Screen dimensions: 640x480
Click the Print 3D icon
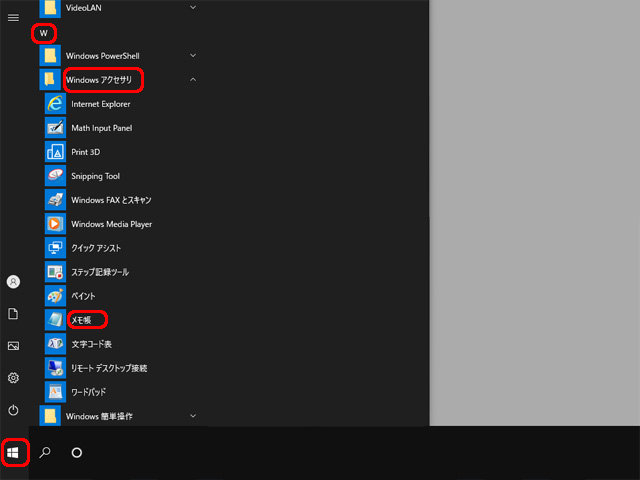click(x=55, y=152)
